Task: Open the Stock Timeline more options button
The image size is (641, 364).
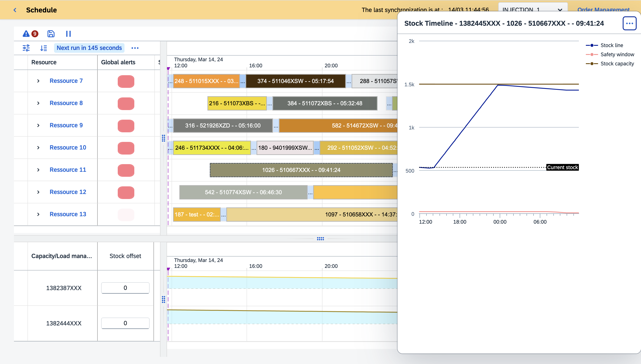Action: 629,23
